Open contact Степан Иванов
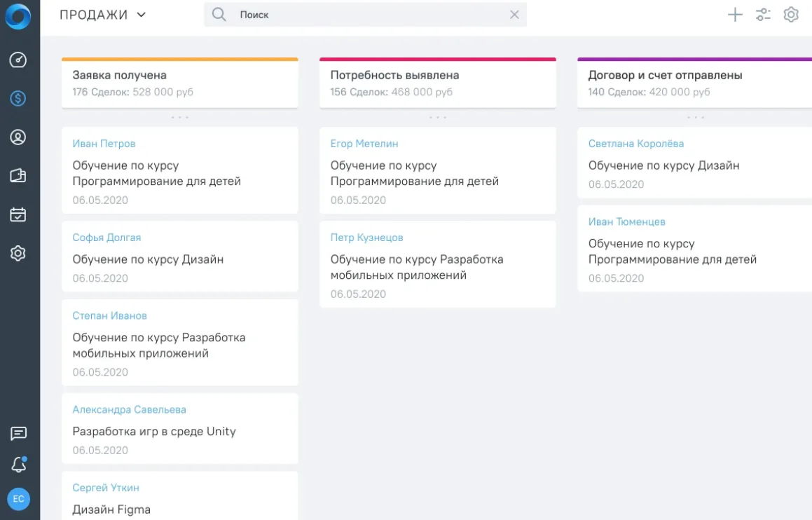The height and width of the screenshot is (520, 812). tap(110, 315)
